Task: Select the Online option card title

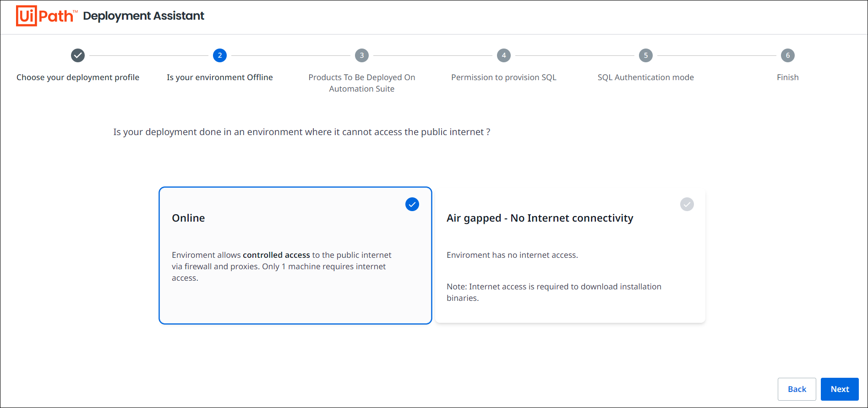Action: point(188,218)
